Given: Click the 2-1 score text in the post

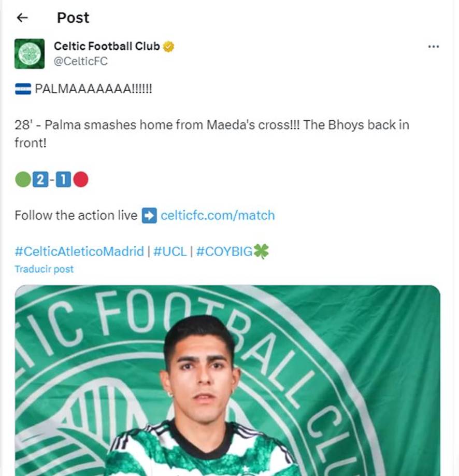Looking at the screenshot, I should pos(51,178).
